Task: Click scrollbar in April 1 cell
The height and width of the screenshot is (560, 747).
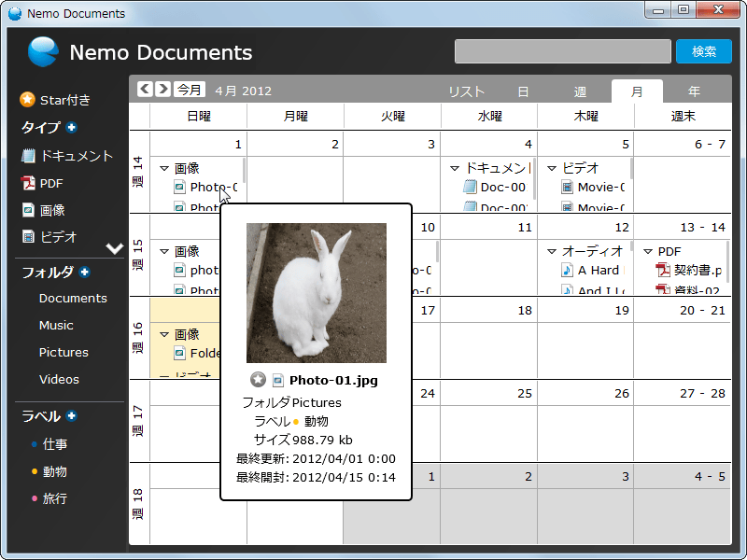Action: [244, 170]
